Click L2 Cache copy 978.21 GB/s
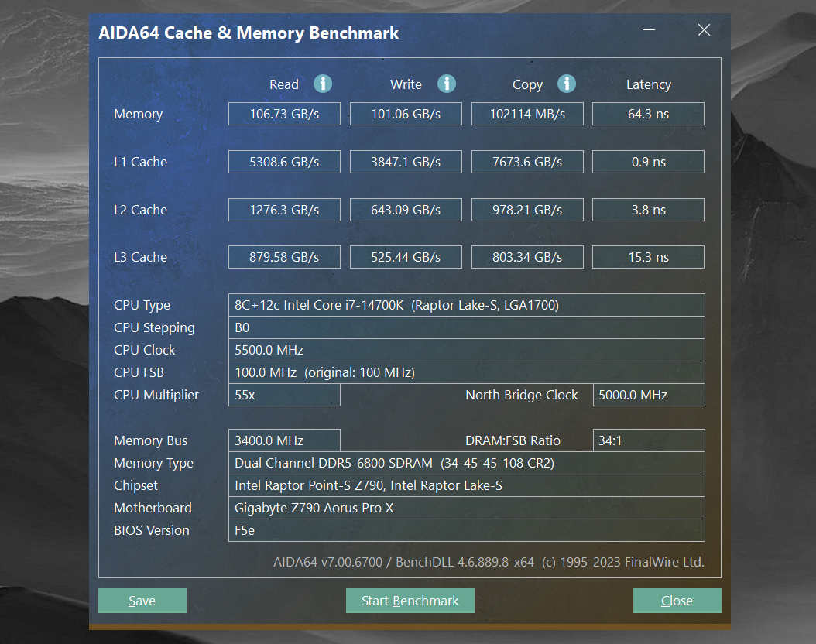Viewport: 816px width, 644px height. tap(527, 210)
